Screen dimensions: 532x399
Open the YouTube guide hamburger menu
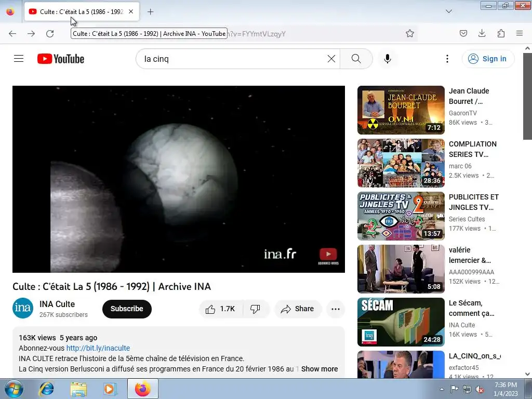[x=19, y=59]
